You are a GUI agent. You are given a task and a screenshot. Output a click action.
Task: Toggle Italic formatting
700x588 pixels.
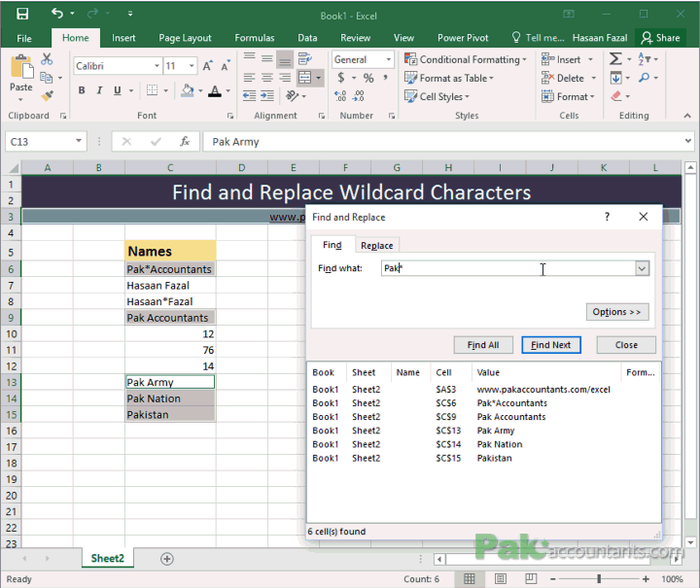99,90
